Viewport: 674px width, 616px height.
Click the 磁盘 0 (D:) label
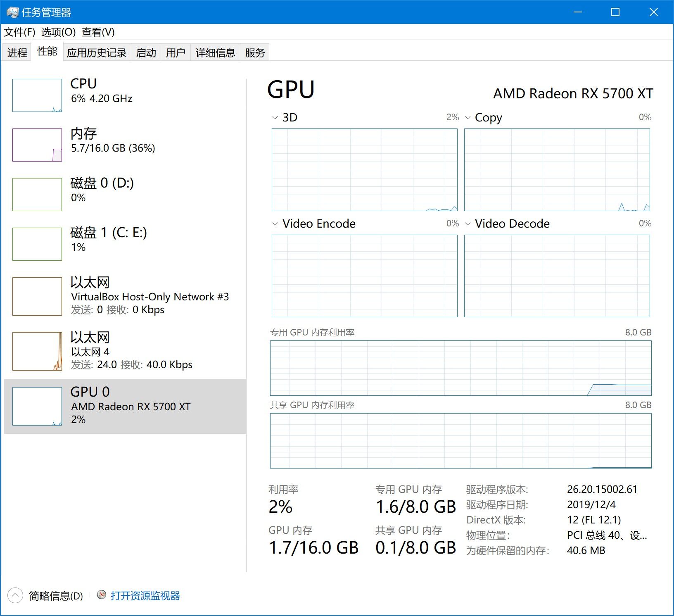pyautogui.click(x=102, y=183)
